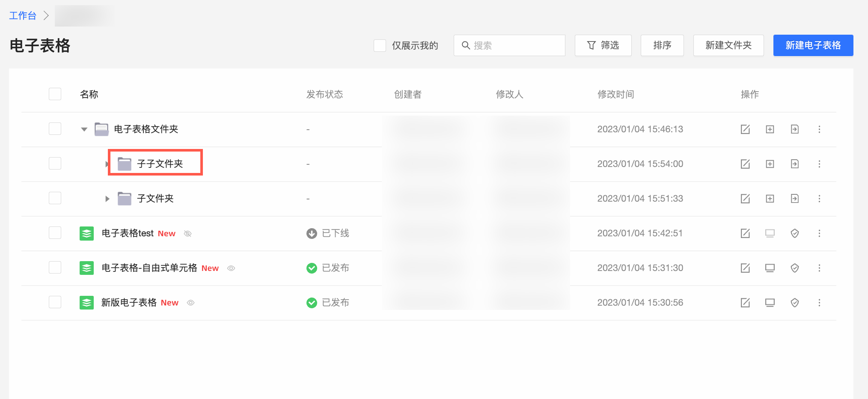Open the 筛选 filter options
The height and width of the screenshot is (399, 868).
click(x=603, y=45)
